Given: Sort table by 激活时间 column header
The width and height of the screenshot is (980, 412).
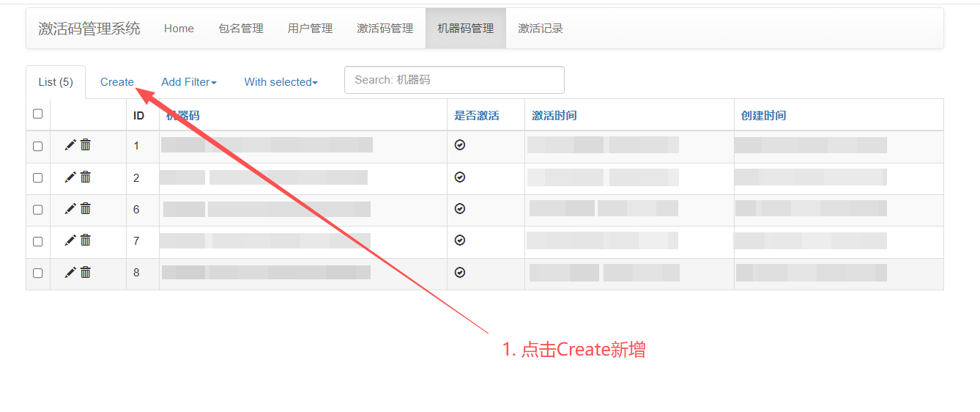Looking at the screenshot, I should point(554,116).
